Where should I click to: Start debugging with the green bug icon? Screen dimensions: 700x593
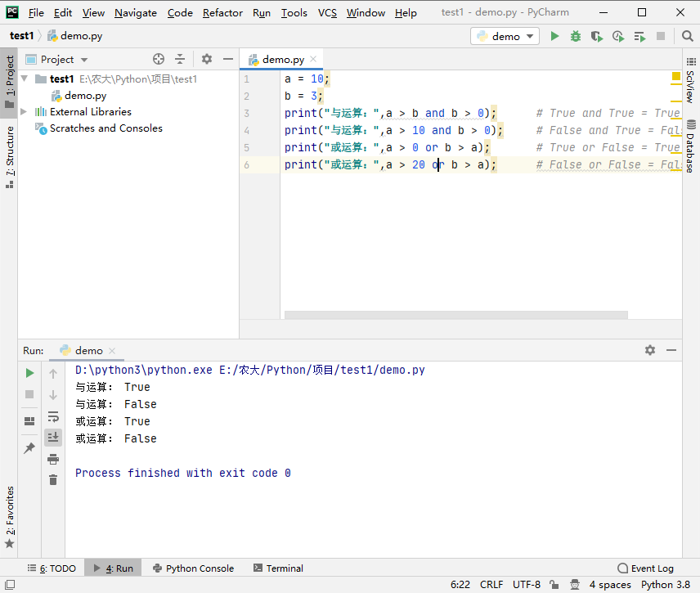coord(576,36)
